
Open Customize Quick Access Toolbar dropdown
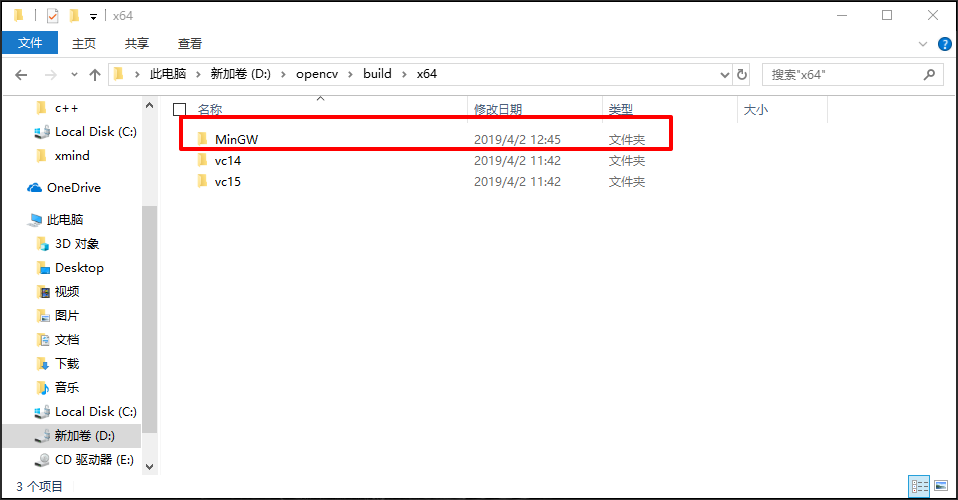93,17
